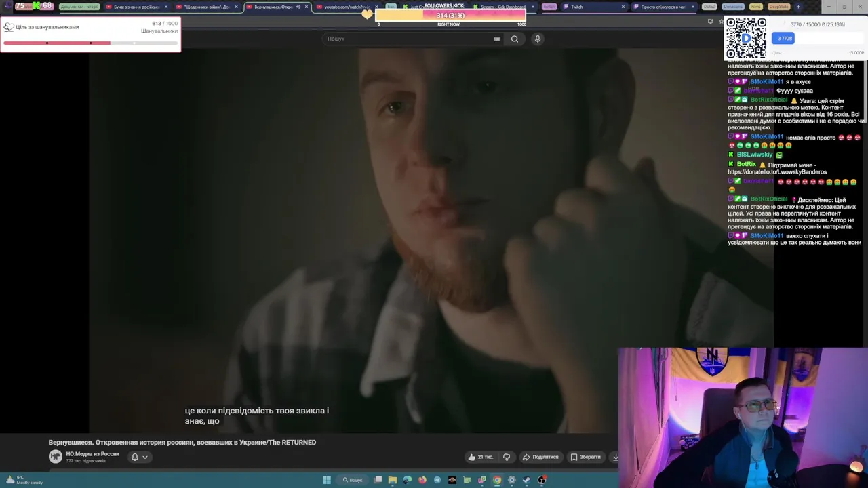868x488 pixels.
Task: Open OBS Studio from taskbar
Action: coord(542,480)
